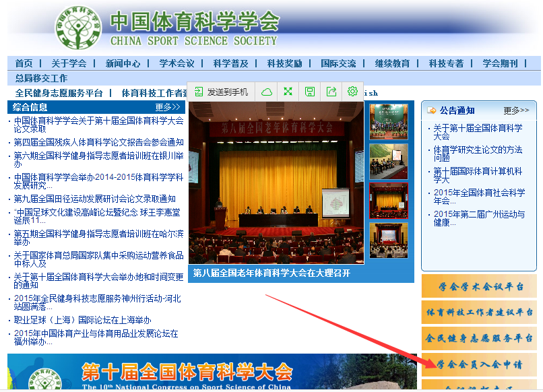Open the orange 学会学术会议平台 banner
Viewport: 543px width, 392px height.
pyautogui.click(x=479, y=286)
